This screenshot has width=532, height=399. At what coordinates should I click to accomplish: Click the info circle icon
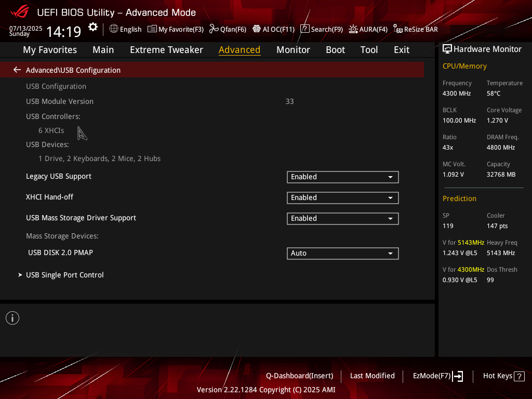(12, 318)
